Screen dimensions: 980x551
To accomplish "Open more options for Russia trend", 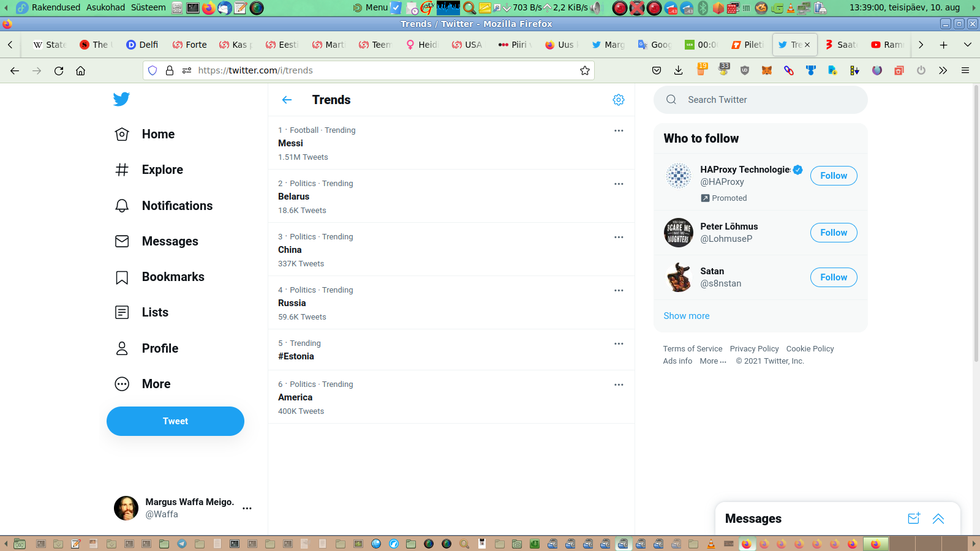I will pyautogui.click(x=619, y=290).
